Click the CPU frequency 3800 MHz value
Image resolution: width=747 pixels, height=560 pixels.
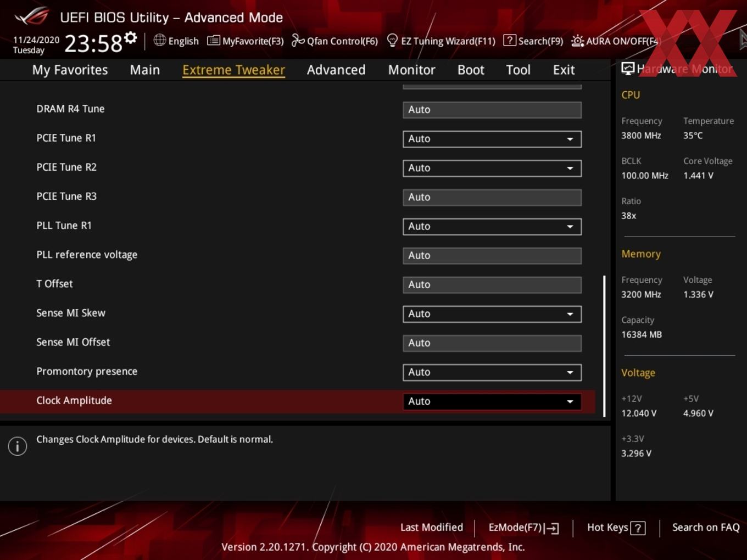(x=641, y=136)
